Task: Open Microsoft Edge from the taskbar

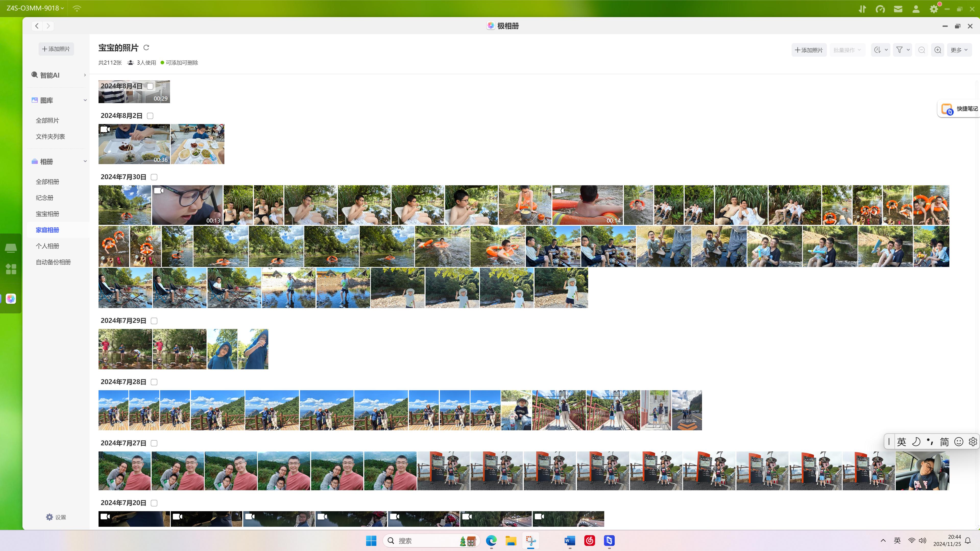Action: point(491,540)
